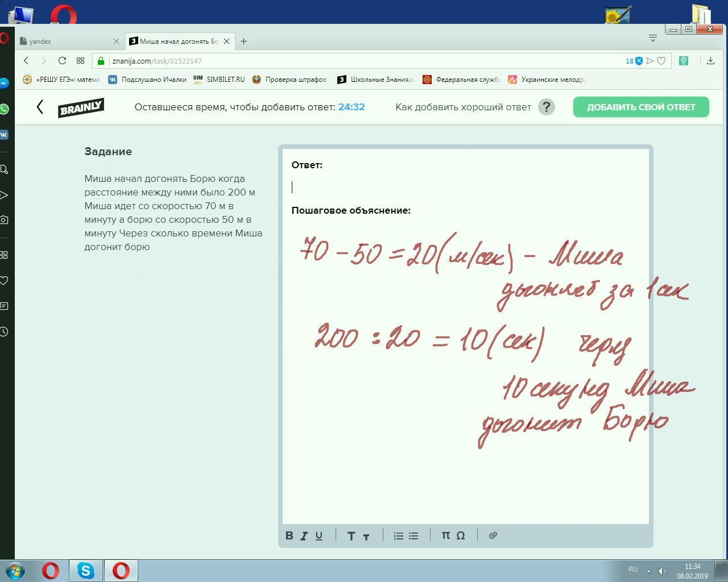Viewport: 728px width, 582px height.
Task: Go back using the Brainly arrow
Action: tap(40, 107)
